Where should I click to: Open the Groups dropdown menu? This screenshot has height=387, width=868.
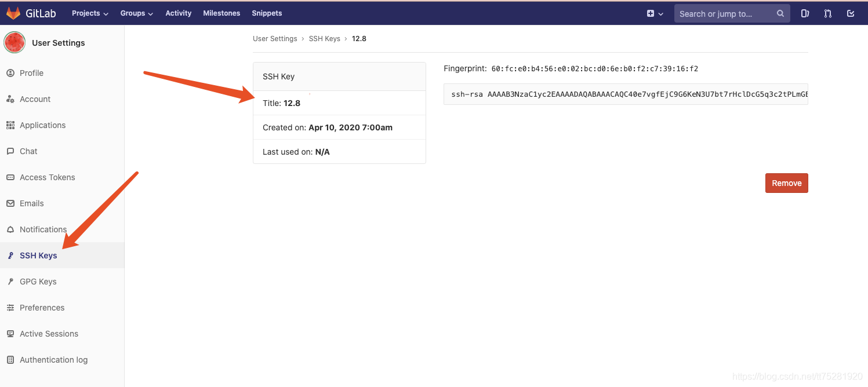click(137, 13)
